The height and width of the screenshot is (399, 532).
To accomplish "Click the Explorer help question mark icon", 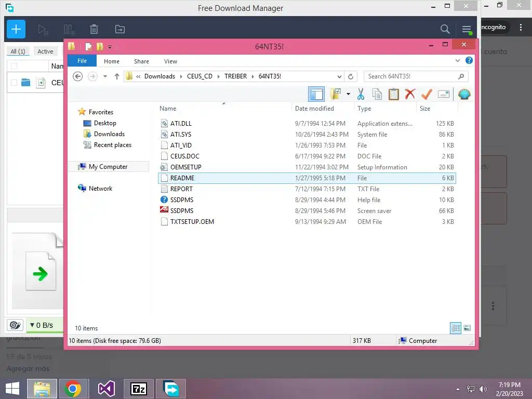I will [469, 60].
